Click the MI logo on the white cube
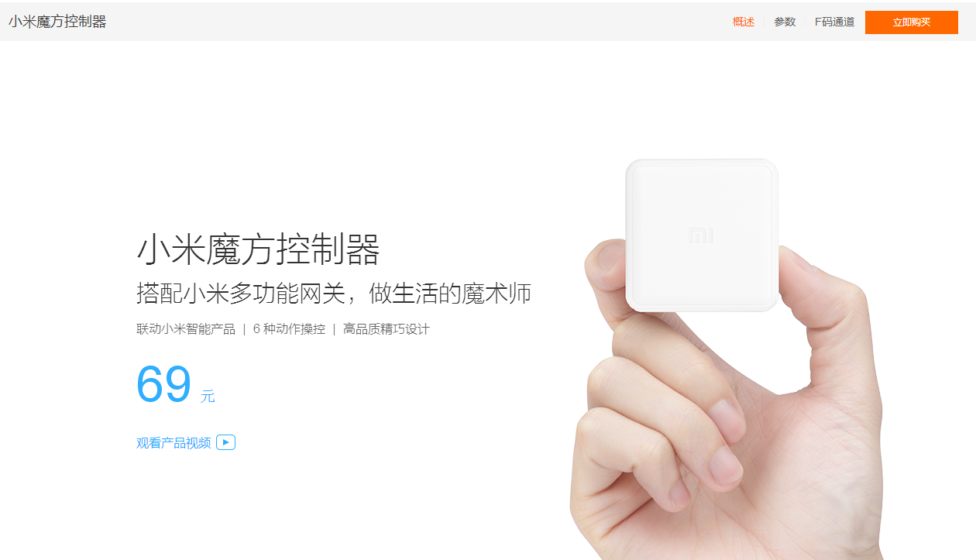Screen dimensions: 976x560 click(x=701, y=235)
